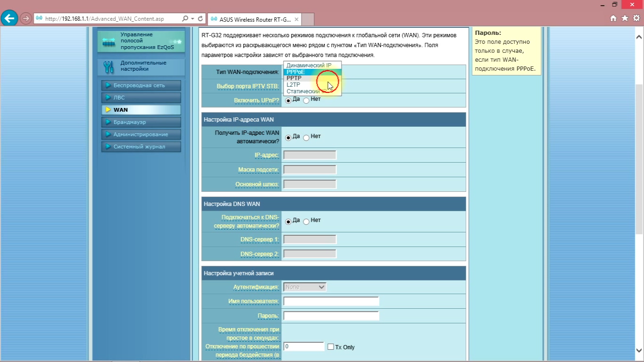Open the browser Home icon
Image resolution: width=644 pixels, height=362 pixels.
coord(613,18)
